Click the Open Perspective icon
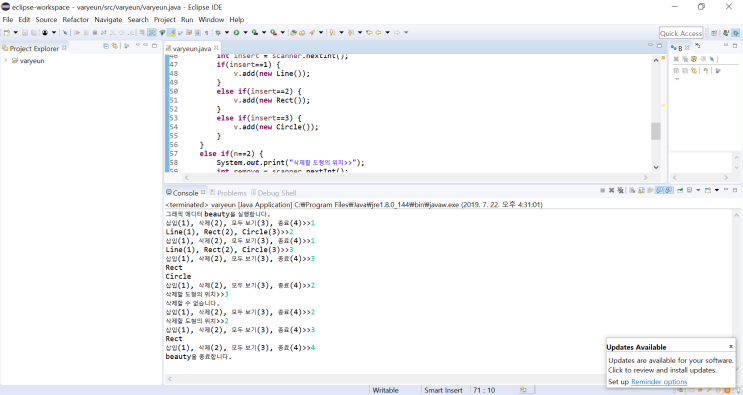This screenshot has width=743, height=395. [714, 33]
